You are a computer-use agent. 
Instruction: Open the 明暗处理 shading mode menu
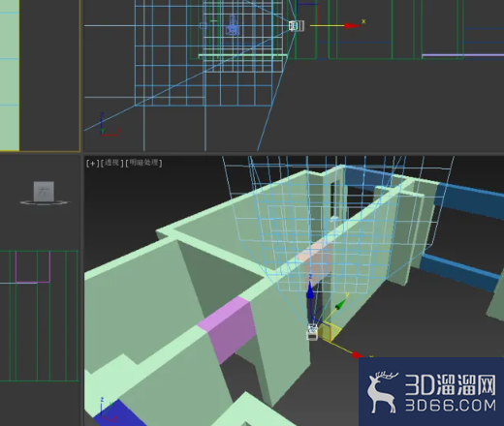point(143,163)
